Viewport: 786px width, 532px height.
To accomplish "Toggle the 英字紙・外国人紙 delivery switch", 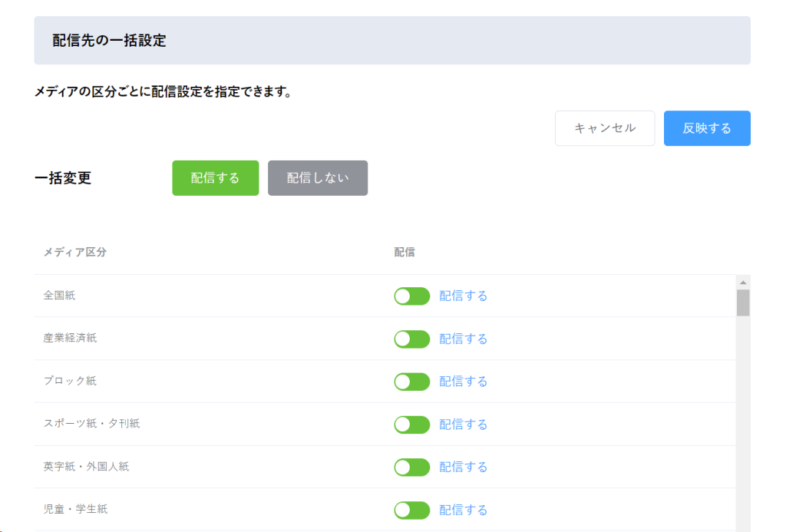I will (x=411, y=468).
